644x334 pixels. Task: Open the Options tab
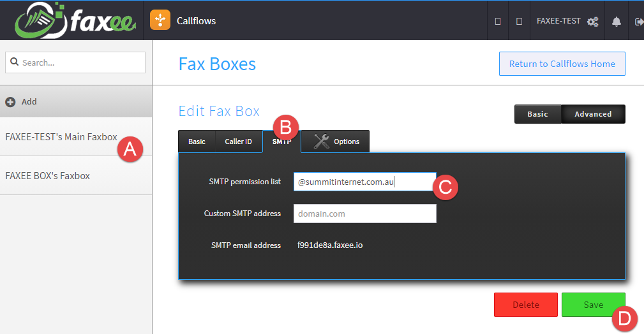tap(335, 142)
